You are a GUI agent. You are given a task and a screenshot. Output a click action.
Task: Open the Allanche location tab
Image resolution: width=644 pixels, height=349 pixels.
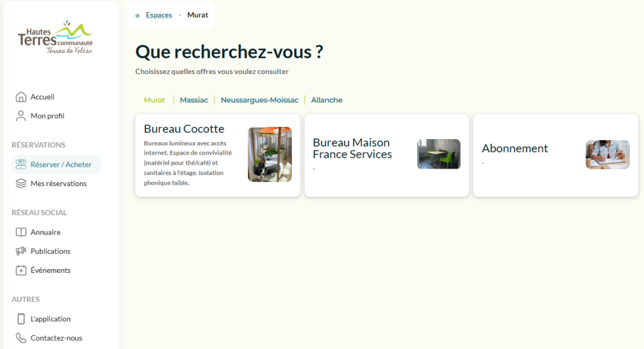tap(326, 100)
